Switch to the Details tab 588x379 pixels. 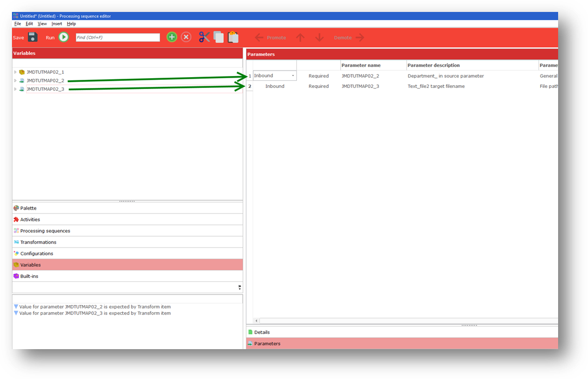click(402, 332)
